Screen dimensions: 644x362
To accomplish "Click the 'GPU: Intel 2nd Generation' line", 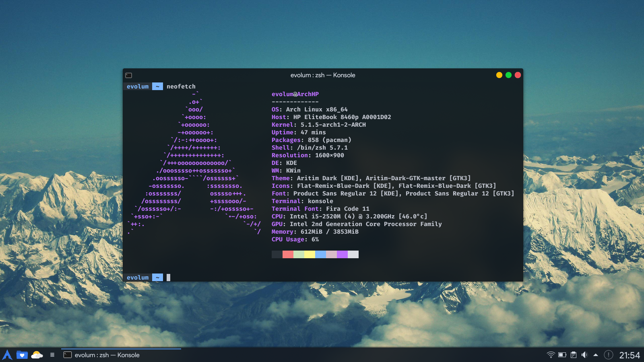I will pyautogui.click(x=357, y=224).
